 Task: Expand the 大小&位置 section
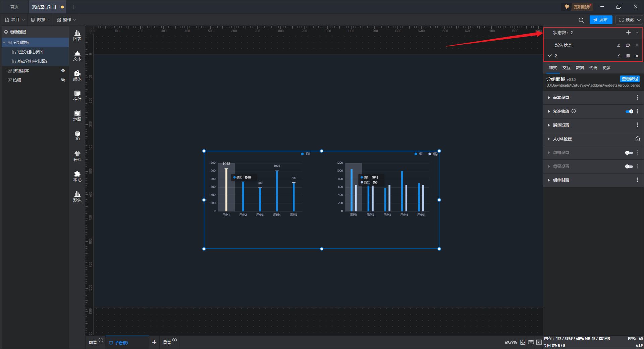(549, 139)
